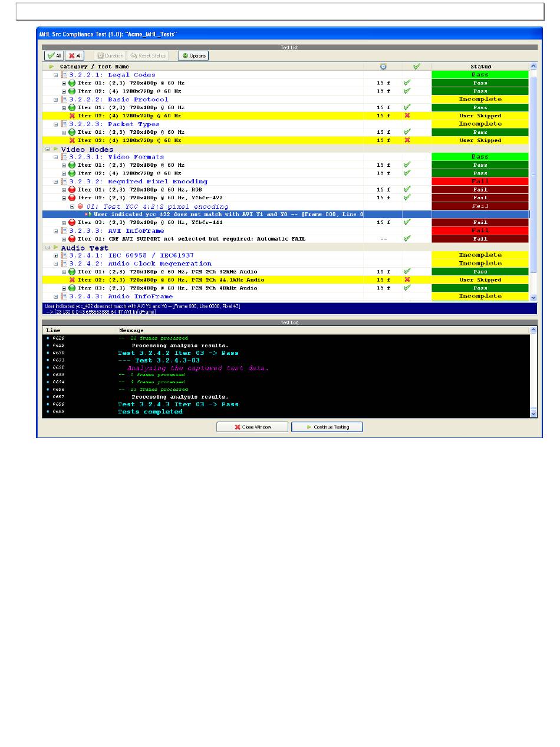560x747 pixels.
Task: Toggle the selection check for Video Formats Iter 01
Action: pyautogui.click(x=407, y=165)
